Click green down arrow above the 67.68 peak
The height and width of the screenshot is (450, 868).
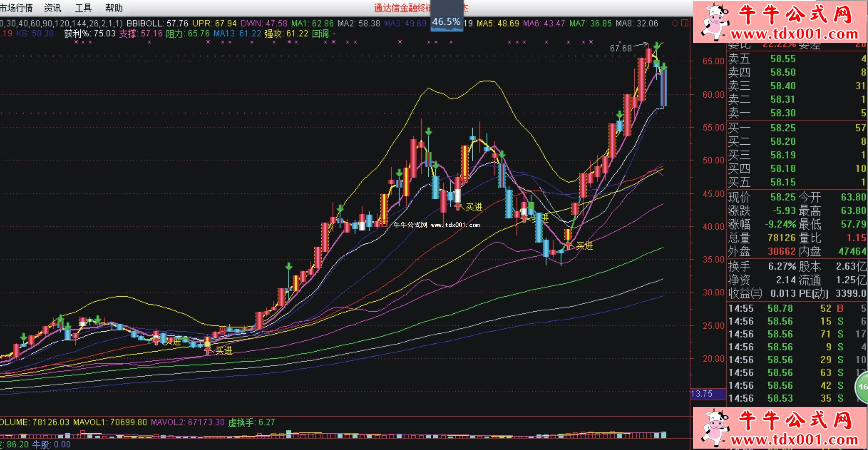tap(657, 46)
